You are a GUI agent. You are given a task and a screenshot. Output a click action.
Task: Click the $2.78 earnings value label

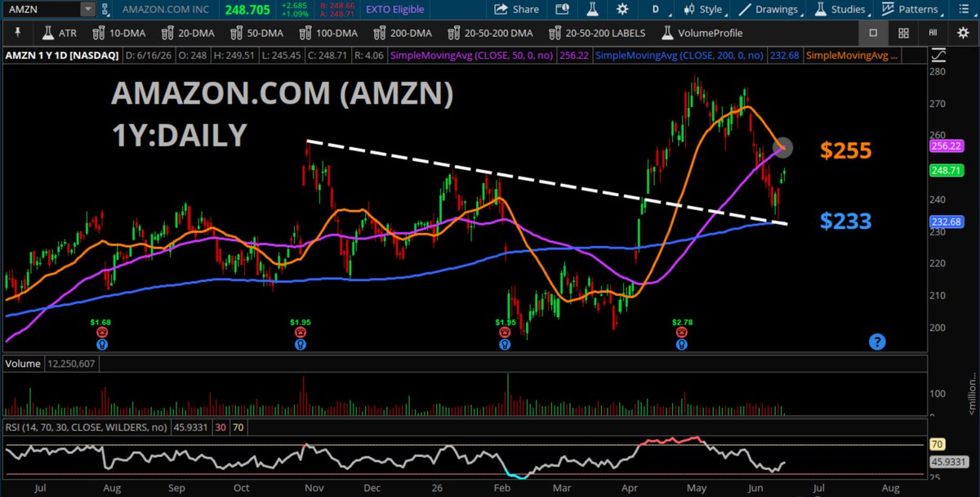pos(681,322)
